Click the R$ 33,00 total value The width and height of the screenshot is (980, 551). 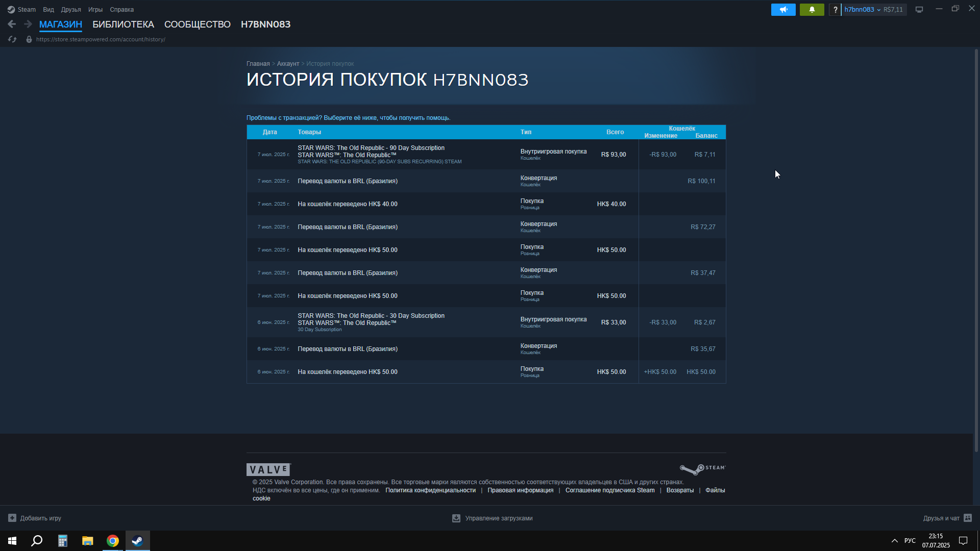[x=613, y=322]
